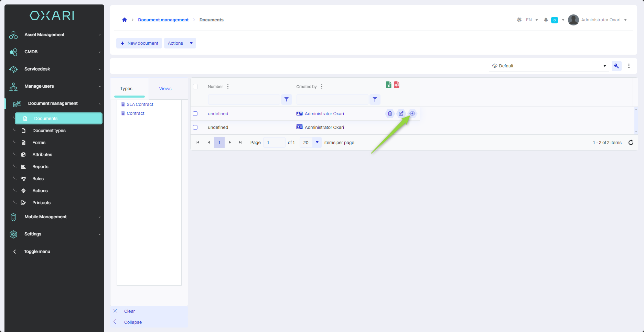Click the delete trash icon in first row

390,113
